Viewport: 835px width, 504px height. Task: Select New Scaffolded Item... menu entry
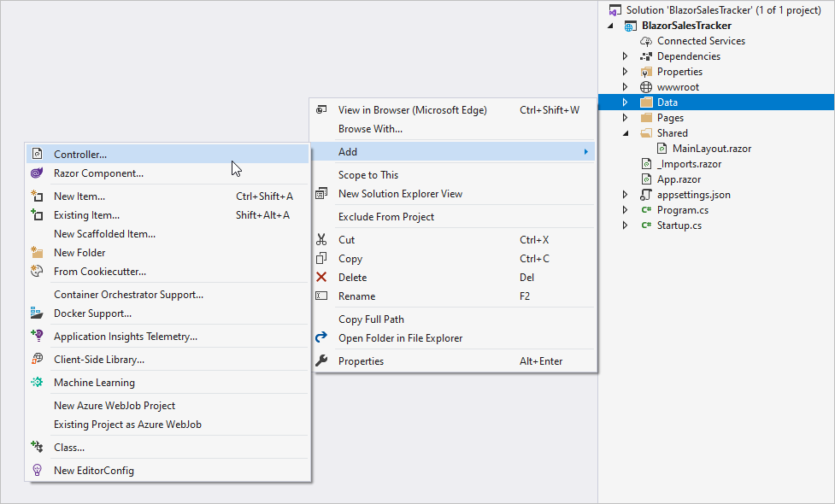point(104,234)
